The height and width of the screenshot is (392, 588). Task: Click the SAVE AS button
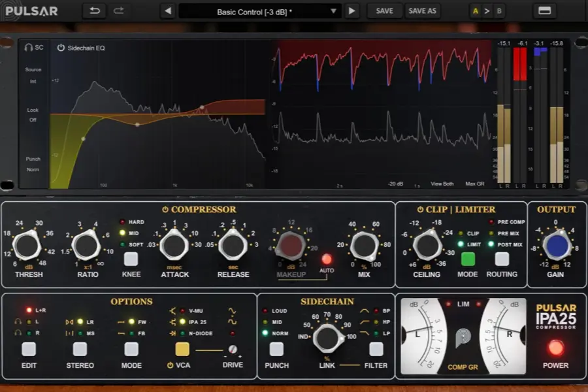[x=422, y=11]
